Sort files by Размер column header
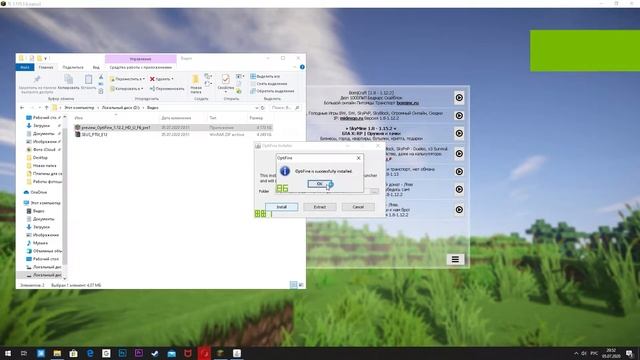This screenshot has height=360, width=640. coord(256,118)
